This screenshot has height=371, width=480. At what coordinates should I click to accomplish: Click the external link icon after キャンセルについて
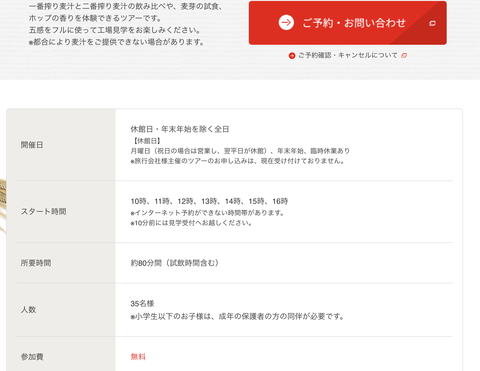[x=404, y=55]
